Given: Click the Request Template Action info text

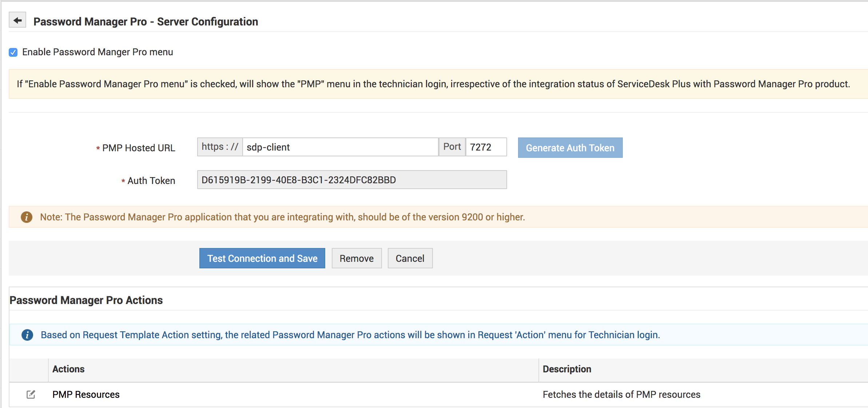Looking at the screenshot, I should point(350,335).
